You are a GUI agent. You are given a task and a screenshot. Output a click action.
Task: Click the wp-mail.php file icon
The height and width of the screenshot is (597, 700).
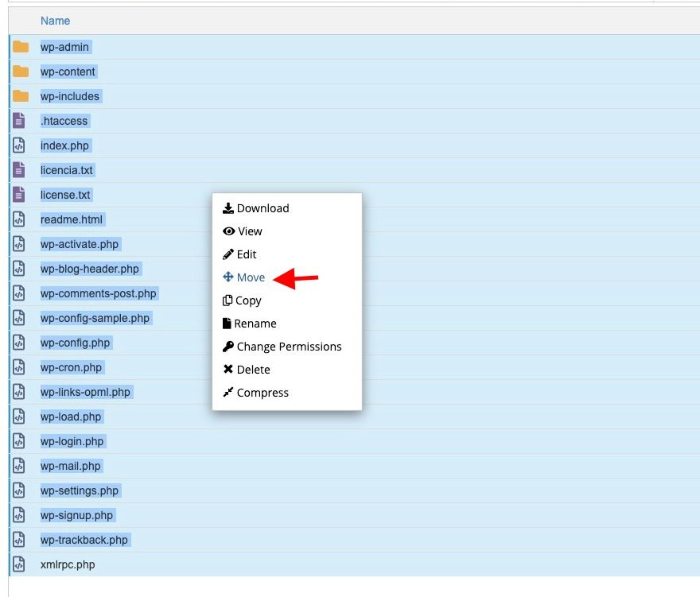[19, 466]
